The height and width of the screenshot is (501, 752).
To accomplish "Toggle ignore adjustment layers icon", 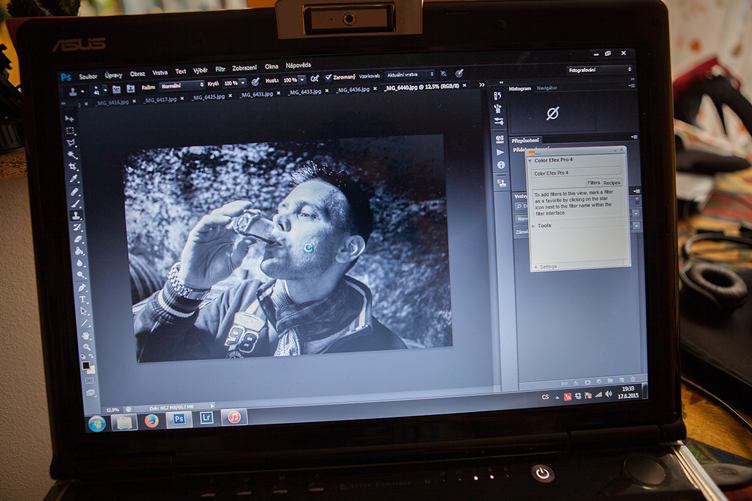I will [444, 74].
